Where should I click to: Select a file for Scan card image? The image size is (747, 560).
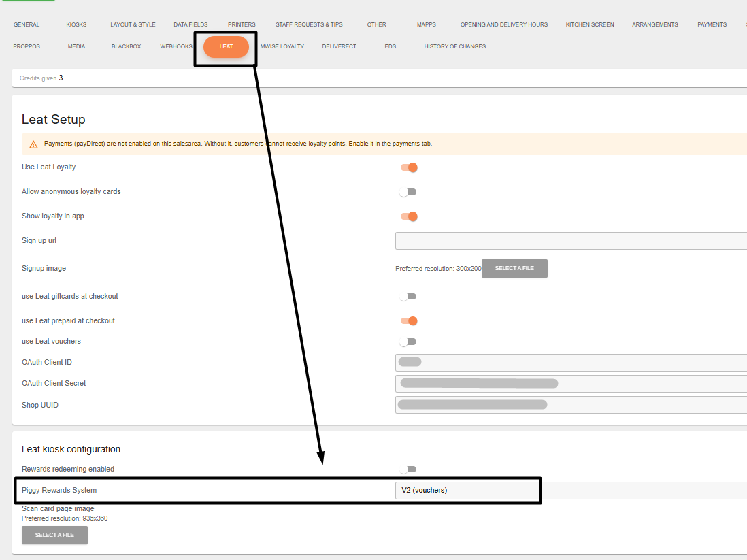55,536
